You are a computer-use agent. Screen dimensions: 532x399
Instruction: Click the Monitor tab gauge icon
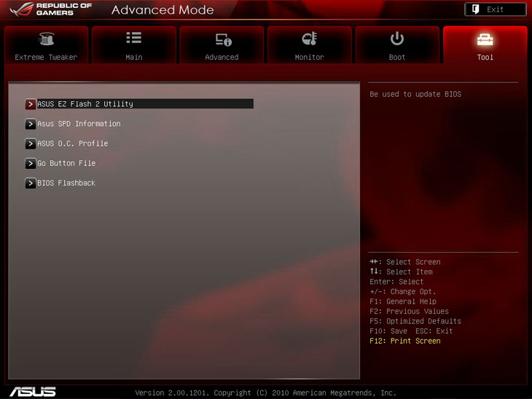(309, 39)
